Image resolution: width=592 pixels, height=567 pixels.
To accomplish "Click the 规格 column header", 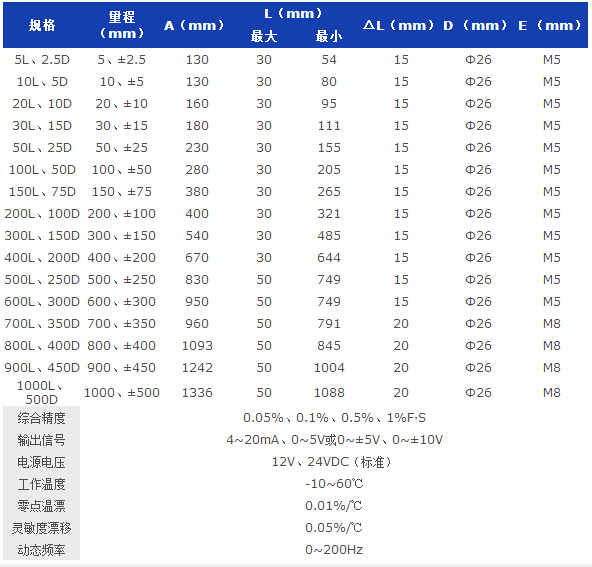I will 42,25.
